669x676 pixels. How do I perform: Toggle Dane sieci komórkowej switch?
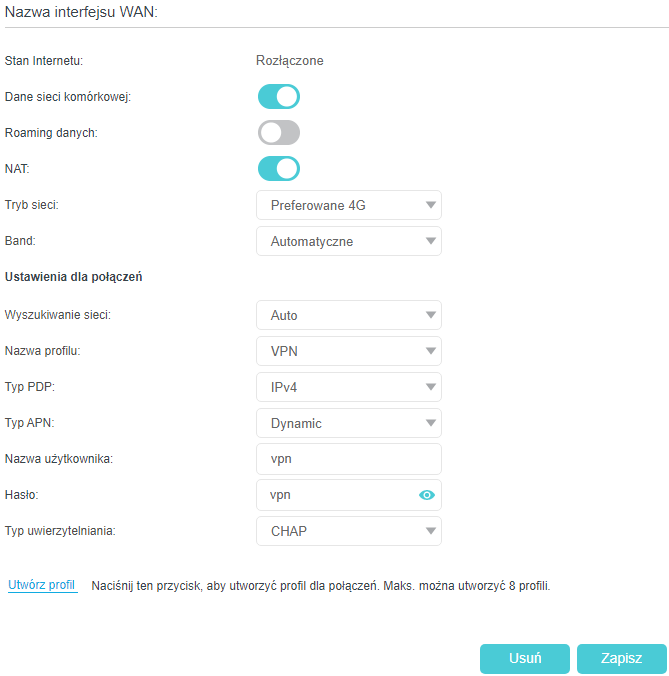coord(279,97)
